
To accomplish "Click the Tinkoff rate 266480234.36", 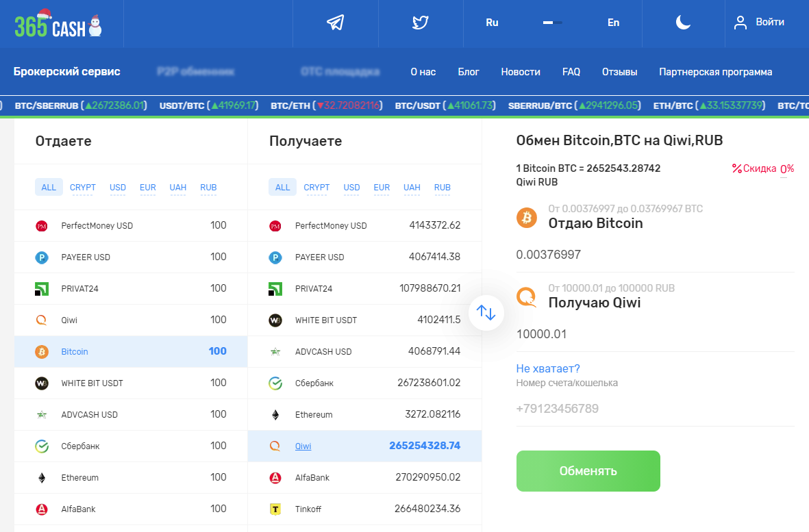I will click(427, 509).
